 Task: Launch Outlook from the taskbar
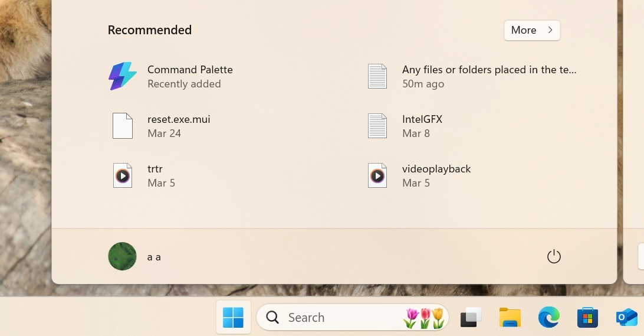[x=626, y=318]
